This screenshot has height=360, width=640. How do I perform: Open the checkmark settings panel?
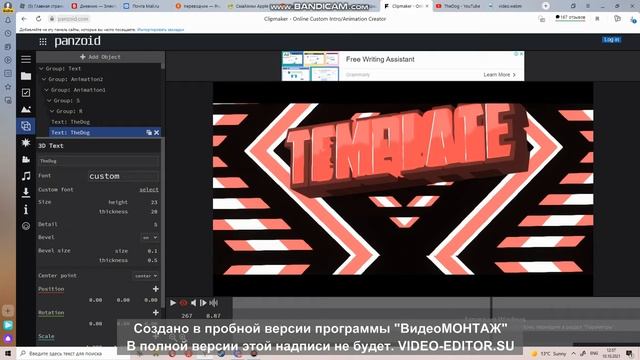point(26,93)
